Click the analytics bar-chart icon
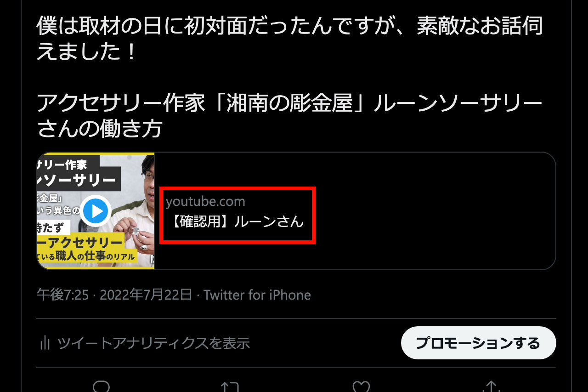Image resolution: width=588 pixels, height=392 pixels. pyautogui.click(x=45, y=342)
